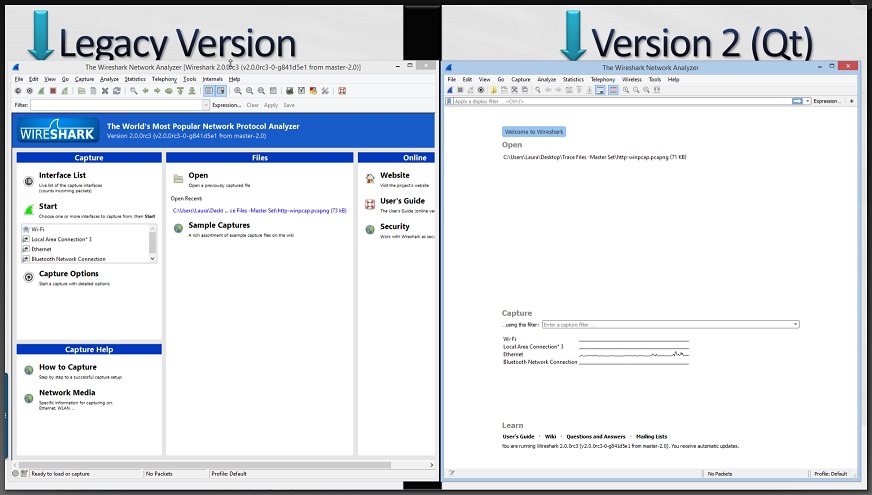Find packet magnifier in Legacy toolbar

pyautogui.click(x=133, y=91)
